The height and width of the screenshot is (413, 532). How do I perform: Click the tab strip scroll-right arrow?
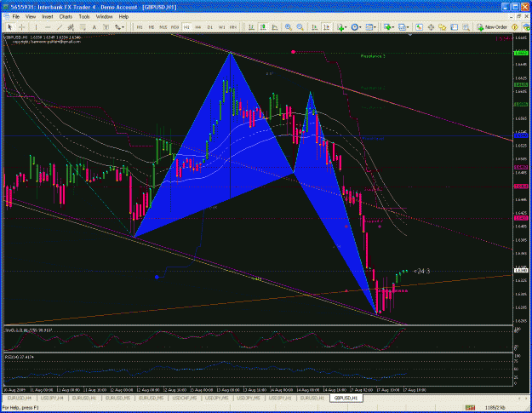tap(526, 398)
